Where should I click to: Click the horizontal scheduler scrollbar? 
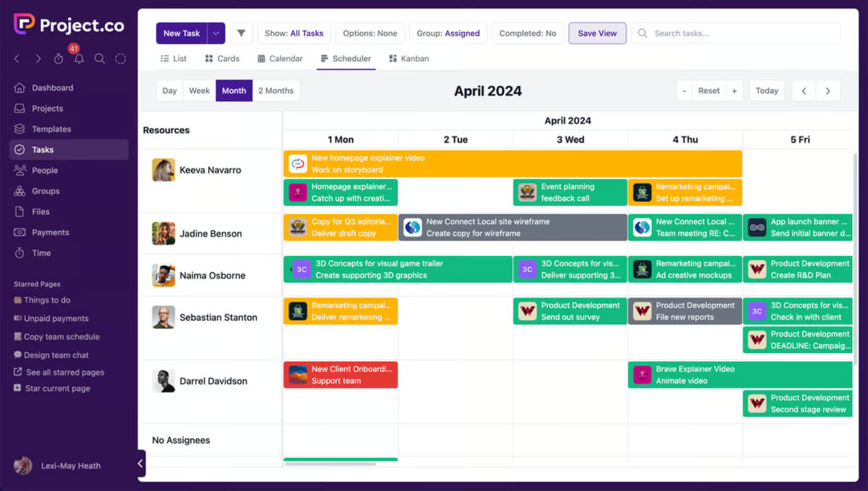click(330, 464)
